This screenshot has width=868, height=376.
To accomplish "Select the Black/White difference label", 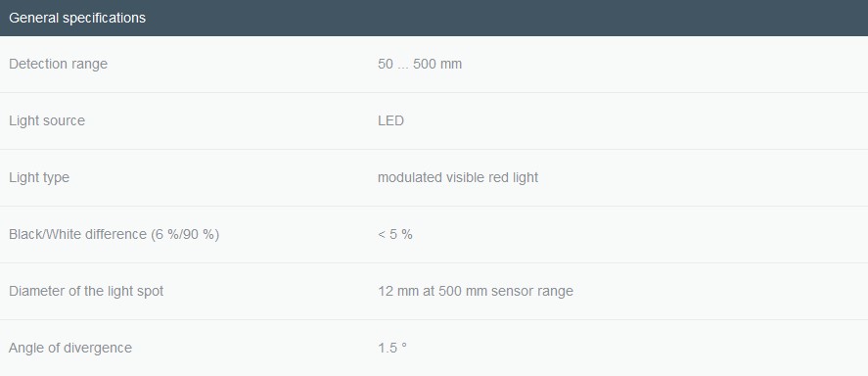I will point(114,234).
